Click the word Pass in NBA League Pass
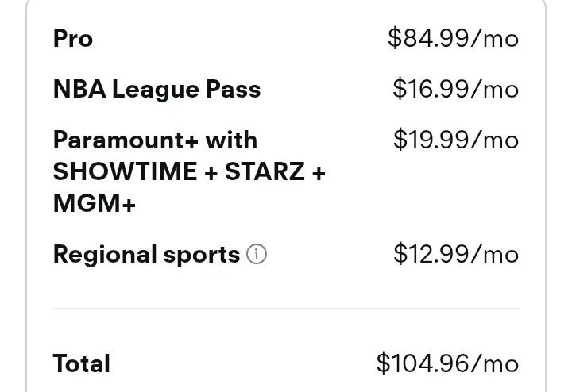 tap(234, 89)
